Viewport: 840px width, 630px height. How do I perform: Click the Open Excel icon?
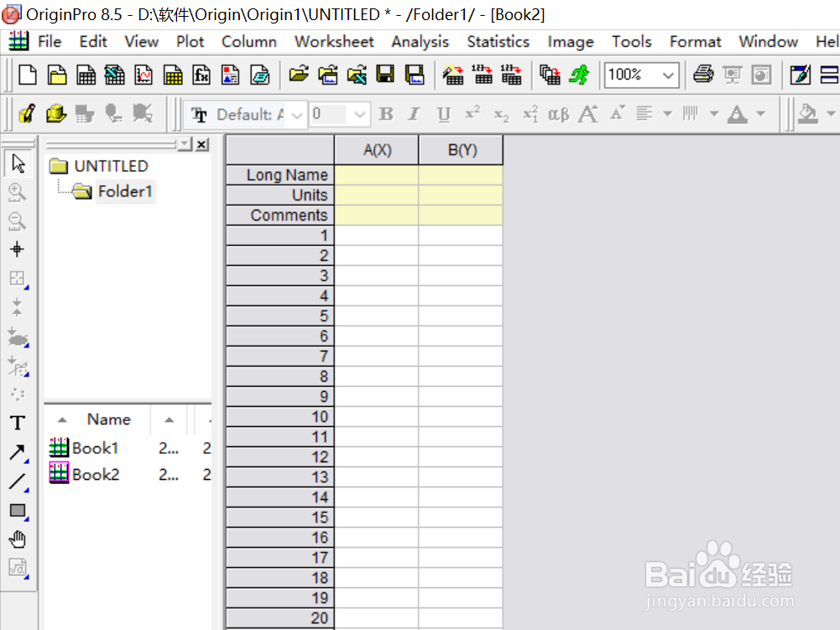357,75
